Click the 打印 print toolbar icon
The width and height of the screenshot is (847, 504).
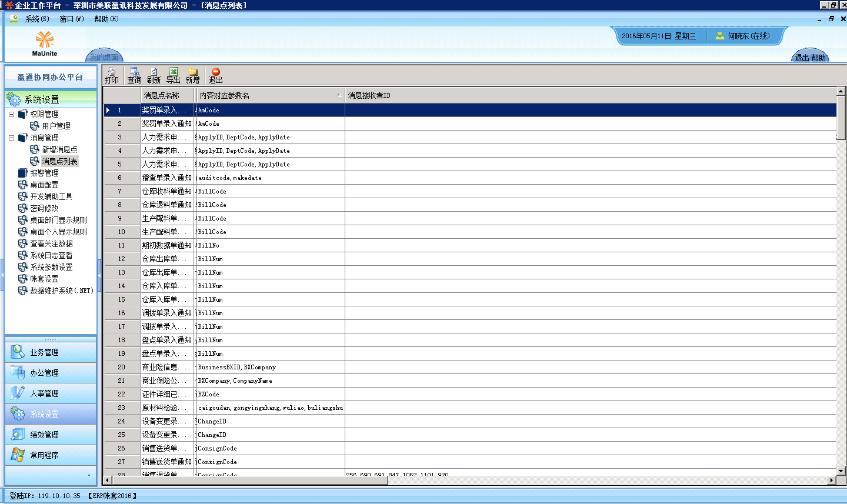111,75
